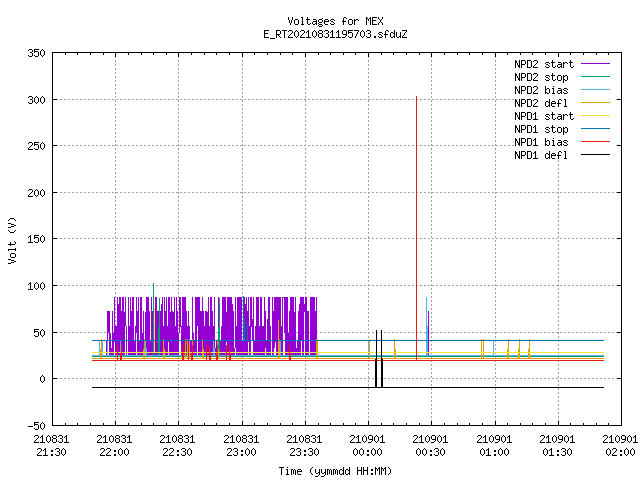This screenshot has width=640, height=480.
Task: Click the 'NPD2 bias' legend label
Action: pyautogui.click(x=541, y=90)
